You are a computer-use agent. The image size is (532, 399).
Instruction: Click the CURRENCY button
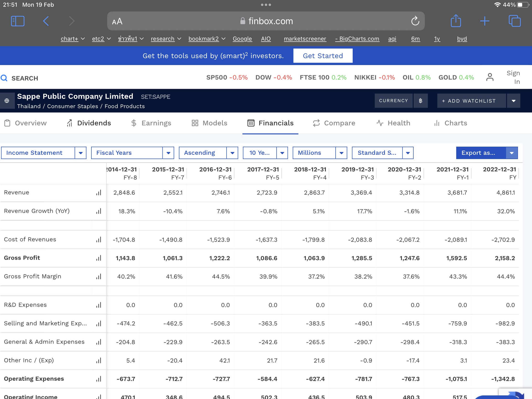click(393, 100)
